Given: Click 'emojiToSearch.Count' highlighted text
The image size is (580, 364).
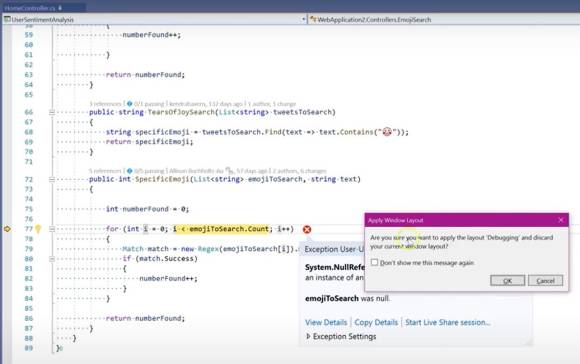Looking at the screenshot, I should coord(229,229).
